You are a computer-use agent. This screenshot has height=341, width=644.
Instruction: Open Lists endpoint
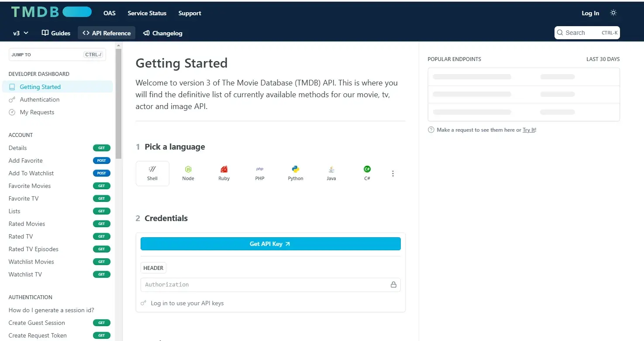coord(57,211)
